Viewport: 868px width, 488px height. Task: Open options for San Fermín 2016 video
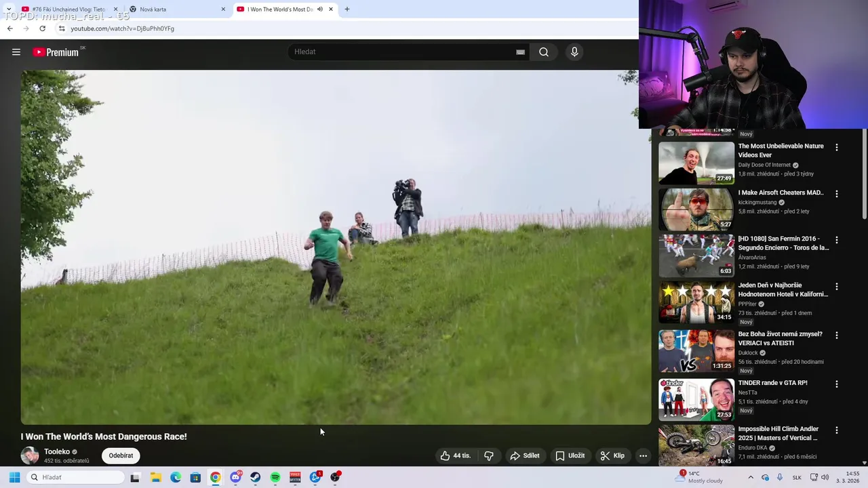837,240
